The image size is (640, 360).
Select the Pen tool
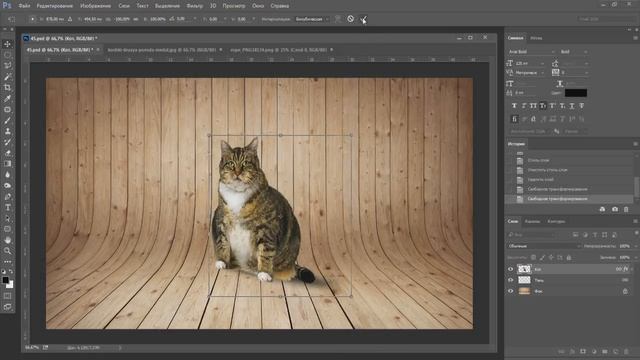click(x=7, y=197)
